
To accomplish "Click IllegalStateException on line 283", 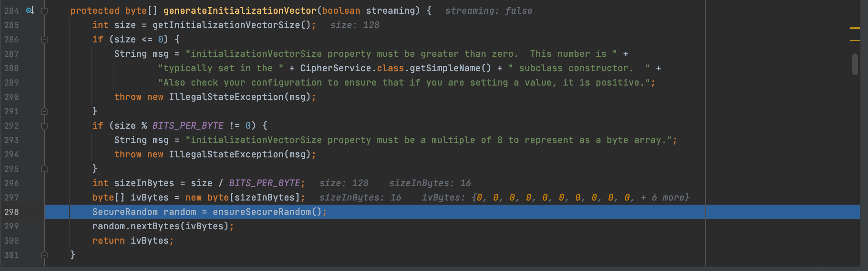I will [226, 97].
